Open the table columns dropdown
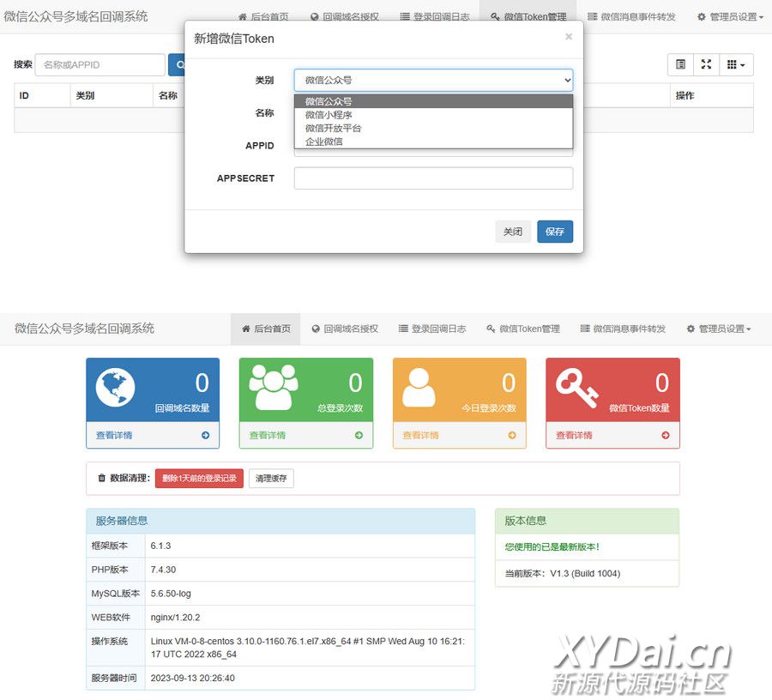 [735, 64]
